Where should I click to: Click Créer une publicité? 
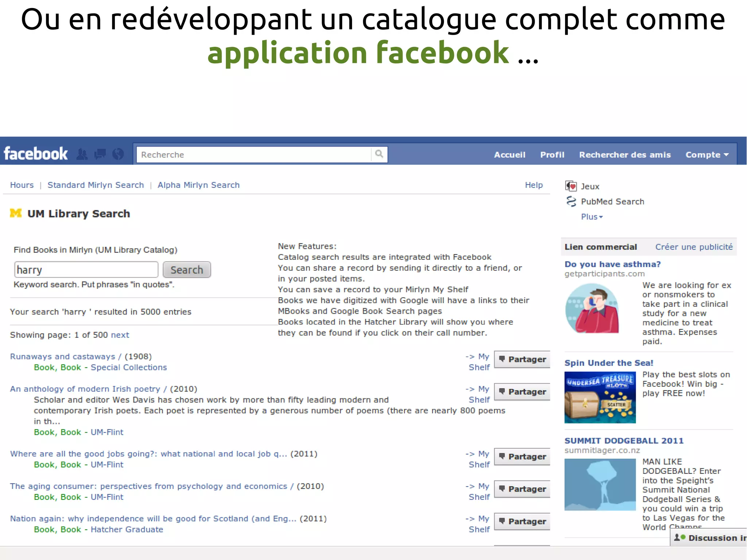click(694, 247)
